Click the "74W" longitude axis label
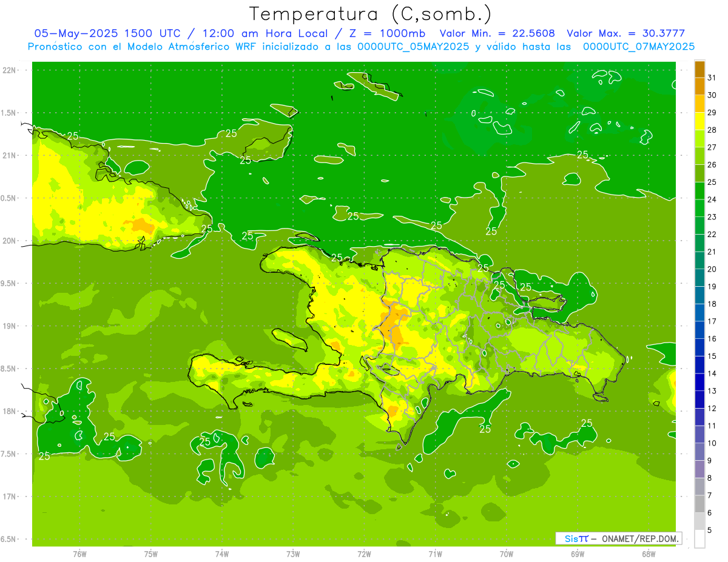Screen dimensions: 728x562 pyautogui.click(x=222, y=554)
